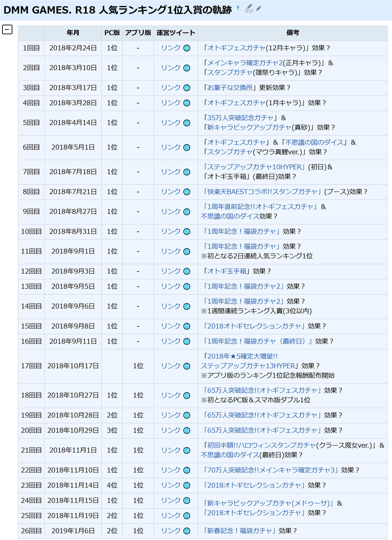Click globe icon for 2018年3月17日 row

pyautogui.click(x=187, y=88)
